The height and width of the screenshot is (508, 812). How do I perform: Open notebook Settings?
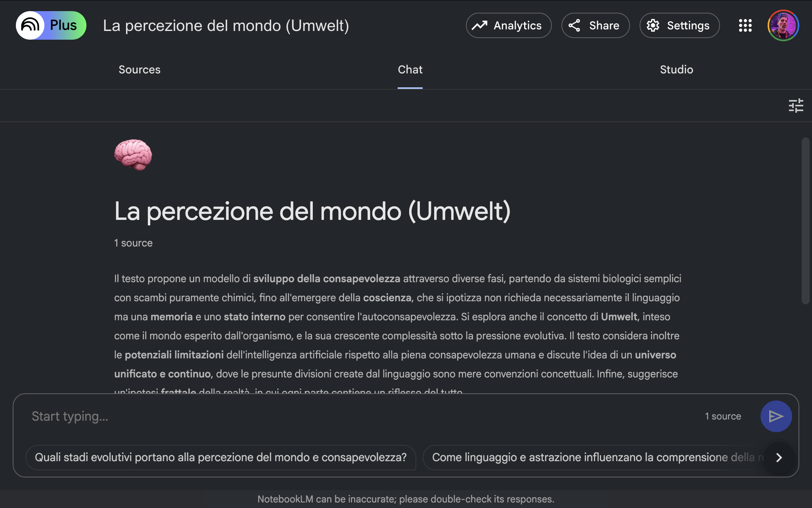[x=679, y=25]
